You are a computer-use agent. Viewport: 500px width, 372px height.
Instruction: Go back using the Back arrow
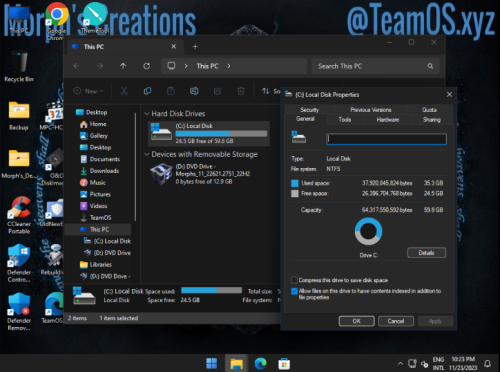(x=76, y=66)
